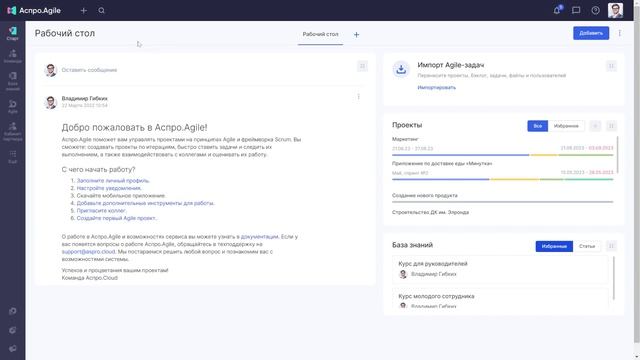Image resolution: width=640 pixels, height=360 pixels.
Task: Open Добавьте дополнительные инструменты link
Action: click(145, 203)
